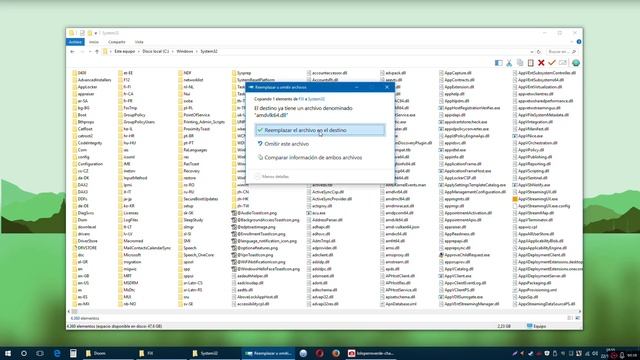
Task: Go up one folder with up arrow
Action: click(97, 52)
